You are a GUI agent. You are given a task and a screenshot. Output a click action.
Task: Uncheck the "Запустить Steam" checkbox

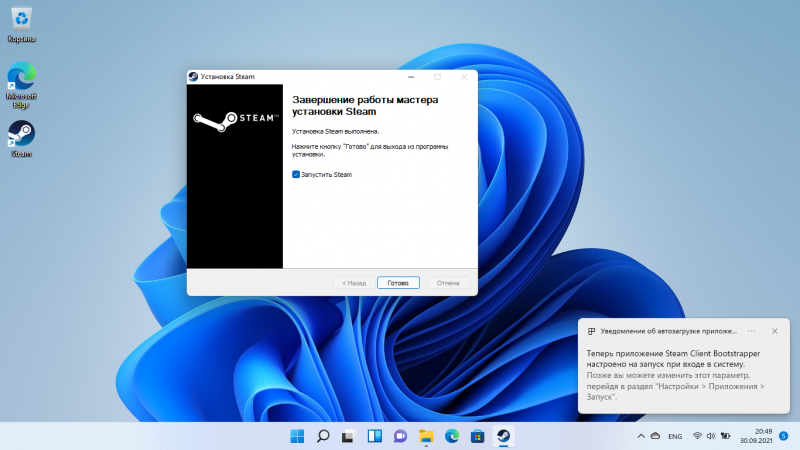[x=296, y=174]
